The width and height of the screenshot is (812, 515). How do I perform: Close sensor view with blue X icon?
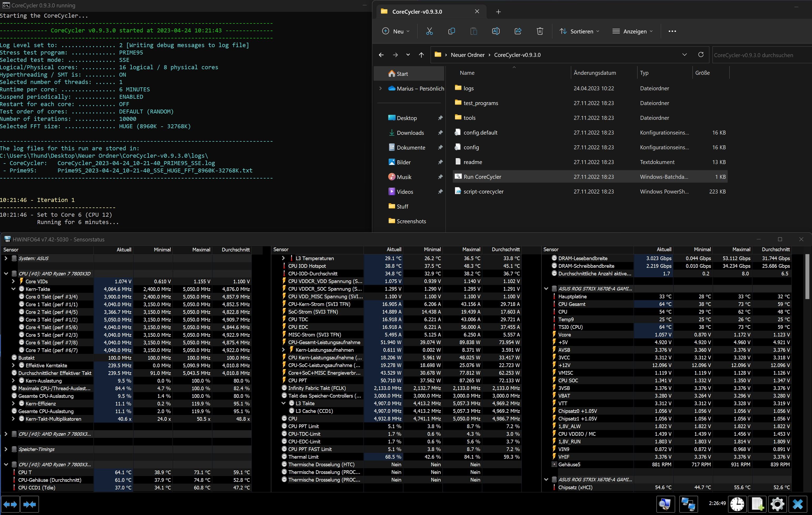click(x=798, y=504)
